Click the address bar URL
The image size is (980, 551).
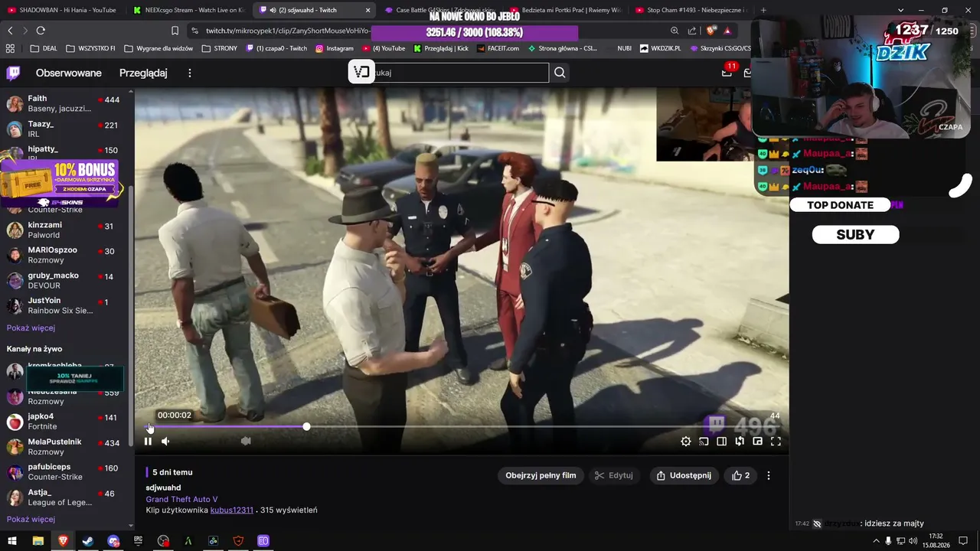tap(288, 31)
